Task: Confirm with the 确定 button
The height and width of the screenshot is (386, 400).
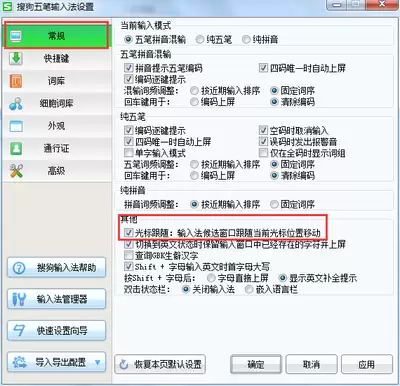Action: (x=256, y=365)
